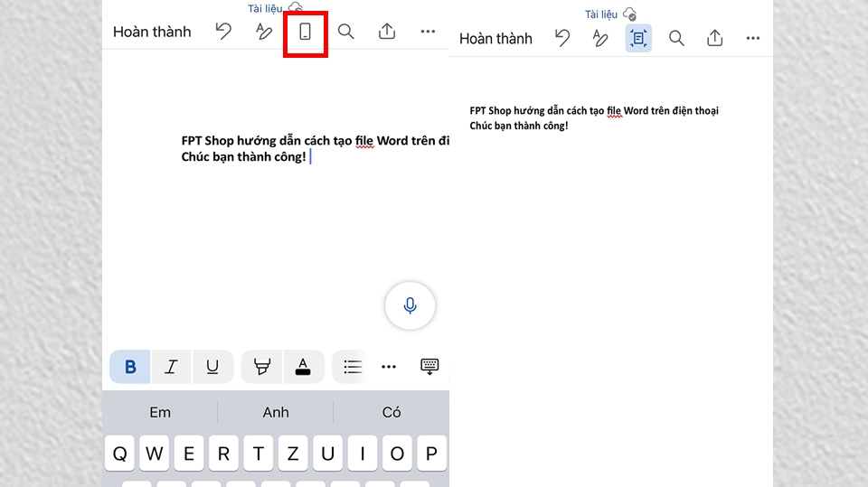This screenshot has width=868, height=487.
Task: Tap 'Chúc bạn thành công!' in right document
Action: click(519, 126)
